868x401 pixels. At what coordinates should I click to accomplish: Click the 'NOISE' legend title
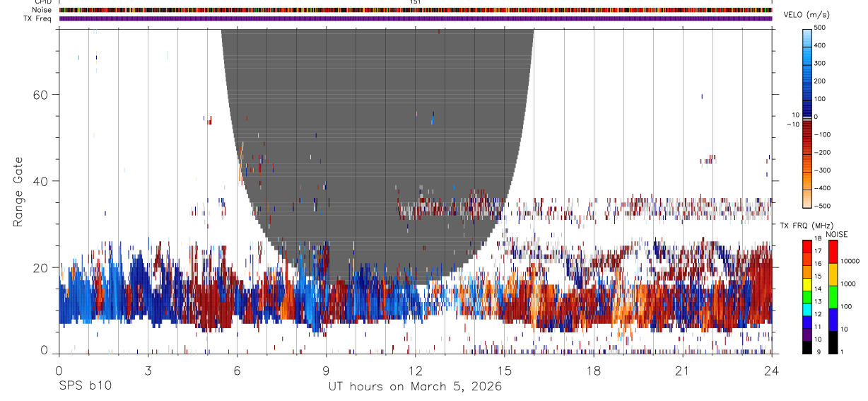pos(837,234)
